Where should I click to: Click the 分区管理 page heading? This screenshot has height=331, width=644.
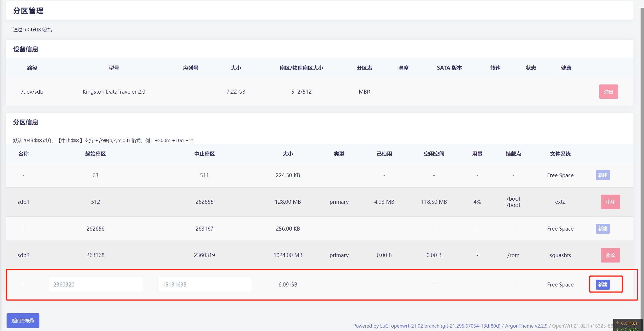point(28,11)
